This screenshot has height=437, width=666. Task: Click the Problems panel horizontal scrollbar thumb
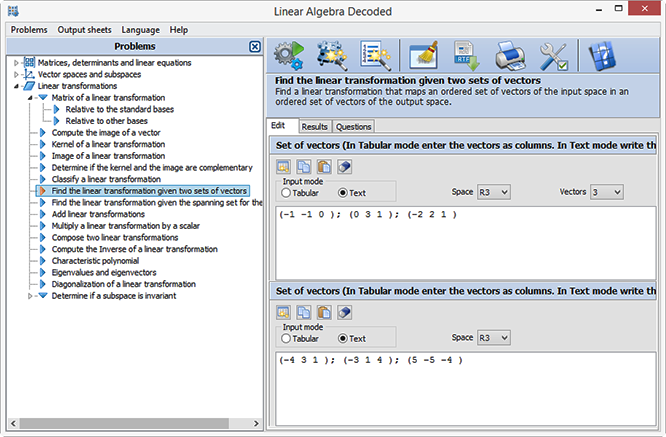[124, 423]
